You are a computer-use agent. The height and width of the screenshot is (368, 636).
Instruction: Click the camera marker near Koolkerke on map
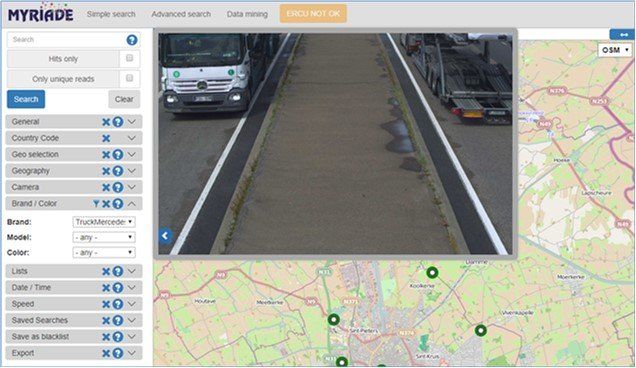click(x=432, y=273)
